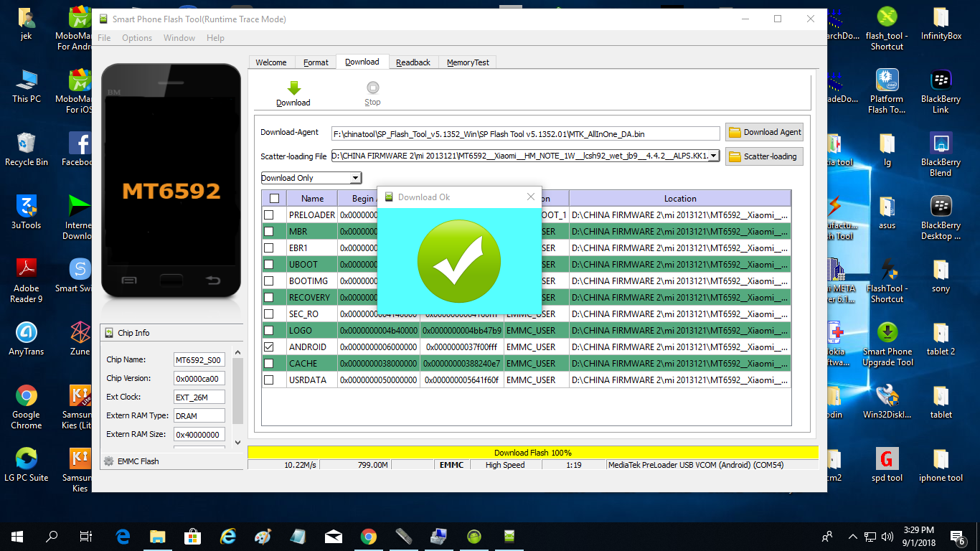Open Microsoft Edge from the taskbar
This screenshot has width=980, height=551.
[123, 536]
